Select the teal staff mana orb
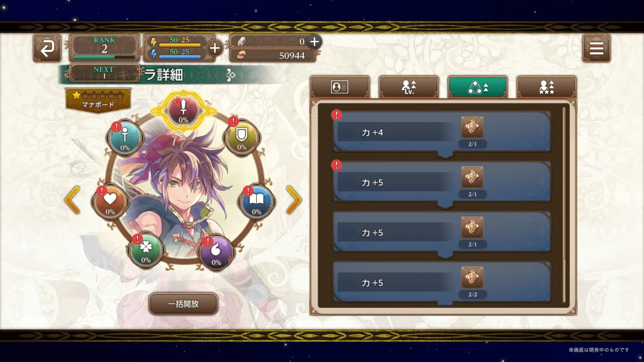The image size is (644, 362). tap(125, 138)
